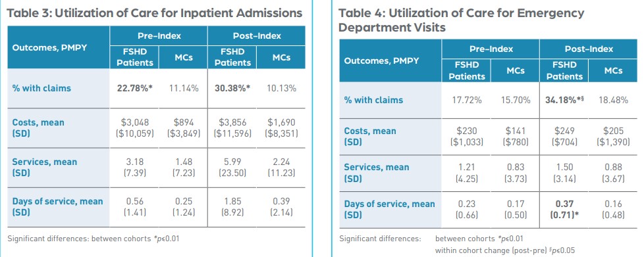This screenshot has width=644, height=257.
Task: Select the $1,690 MCs cost cell
Action: tap(281, 128)
